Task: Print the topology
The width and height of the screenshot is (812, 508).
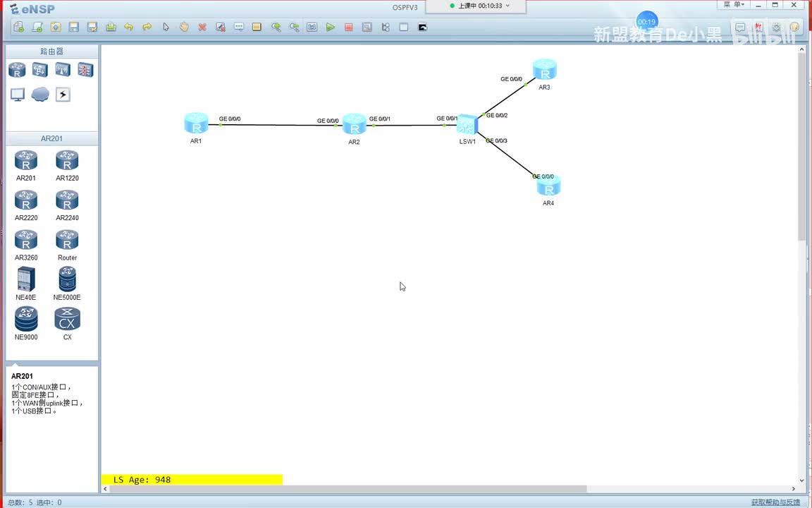Action: [x=111, y=27]
